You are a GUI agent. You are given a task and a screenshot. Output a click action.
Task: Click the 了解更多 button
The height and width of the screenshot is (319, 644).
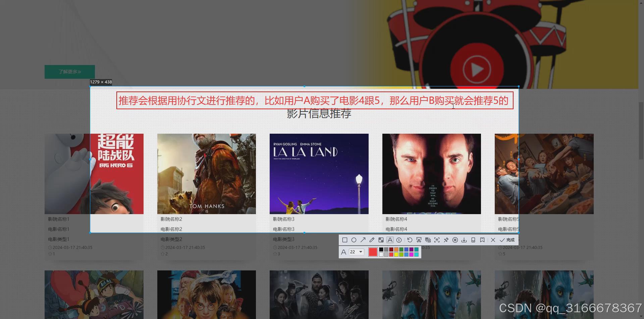[x=70, y=72]
